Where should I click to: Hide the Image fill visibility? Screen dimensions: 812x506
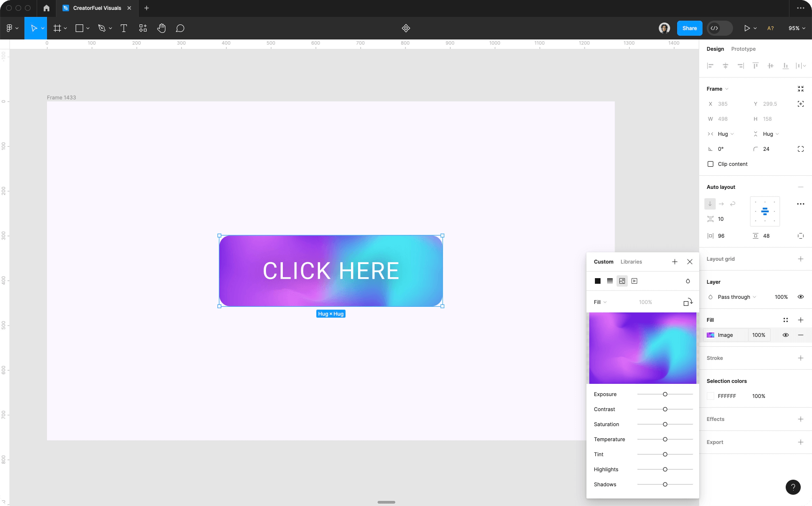[x=785, y=335]
